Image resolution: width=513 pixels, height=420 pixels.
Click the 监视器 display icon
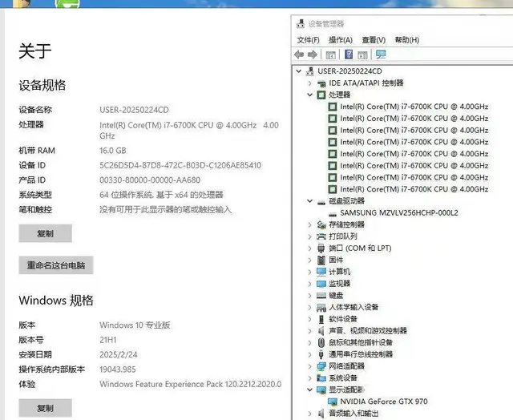point(321,284)
